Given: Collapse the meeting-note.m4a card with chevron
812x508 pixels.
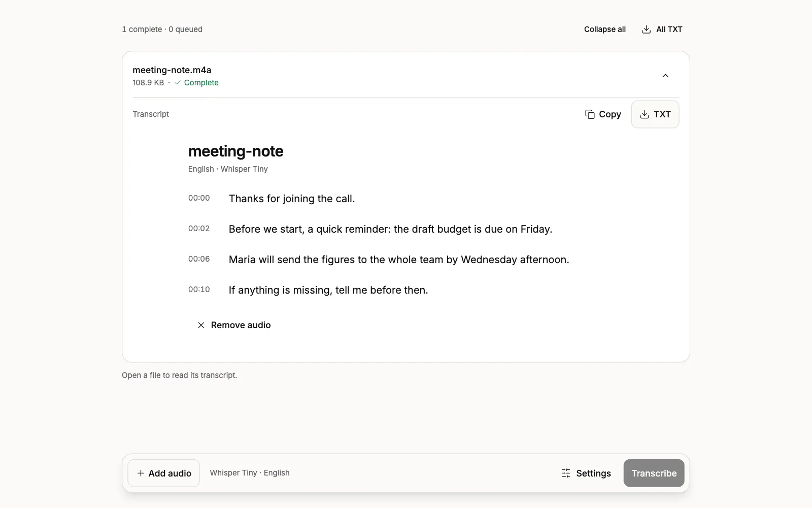Looking at the screenshot, I should (x=665, y=76).
